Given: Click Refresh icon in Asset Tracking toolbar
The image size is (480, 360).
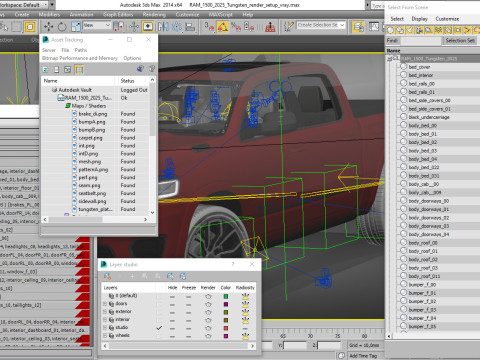Looking at the screenshot, I should coord(45,69).
